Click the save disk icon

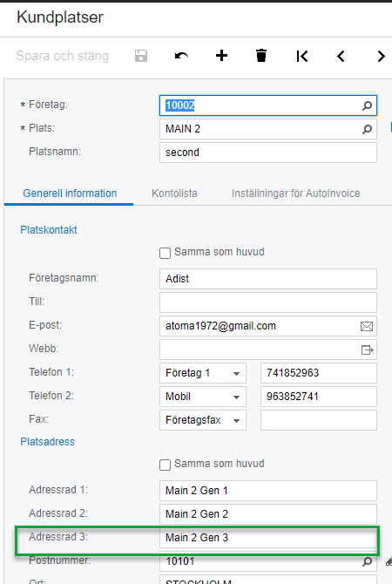(x=141, y=56)
